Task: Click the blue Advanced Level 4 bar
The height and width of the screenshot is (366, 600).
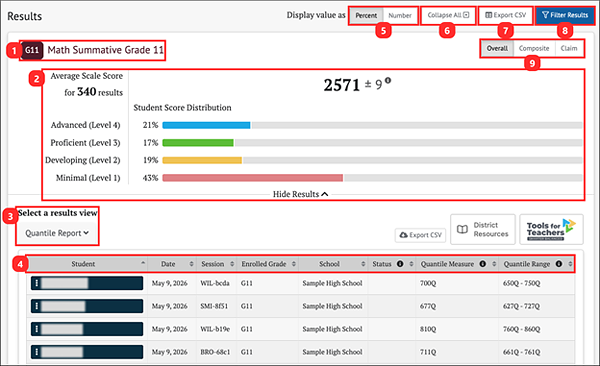Action: [206, 125]
